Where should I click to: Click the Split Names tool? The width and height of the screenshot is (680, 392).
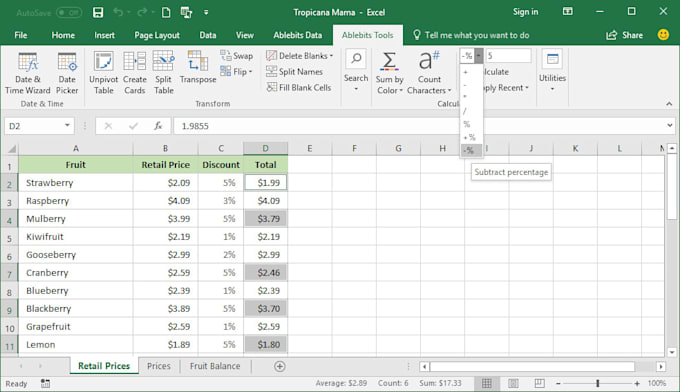294,72
